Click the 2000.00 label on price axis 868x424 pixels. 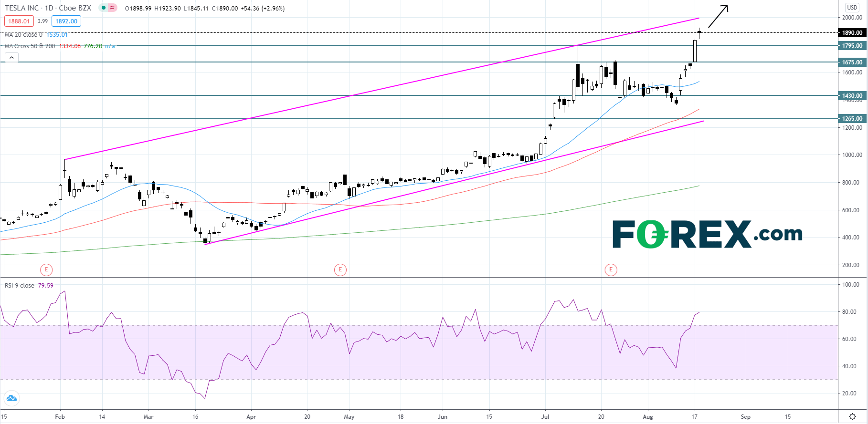[852, 18]
